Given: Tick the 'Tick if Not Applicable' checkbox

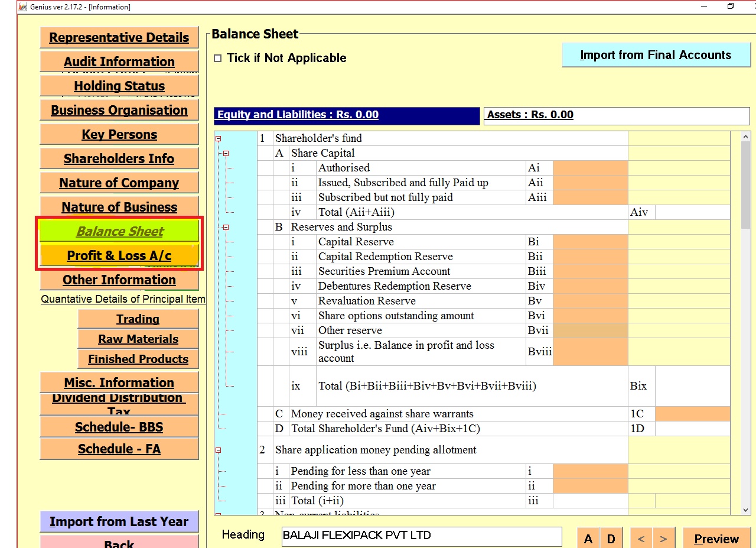Looking at the screenshot, I should [x=218, y=58].
